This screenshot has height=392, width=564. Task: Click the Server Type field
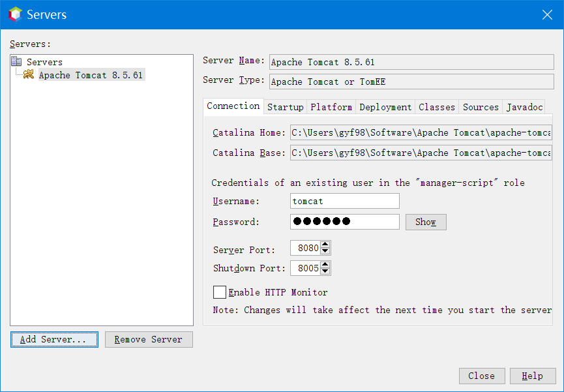click(x=411, y=82)
